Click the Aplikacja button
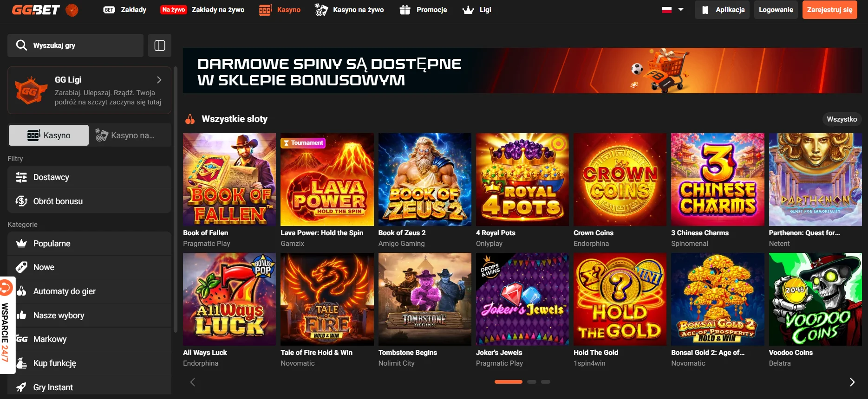This screenshot has height=399, width=868. (722, 10)
